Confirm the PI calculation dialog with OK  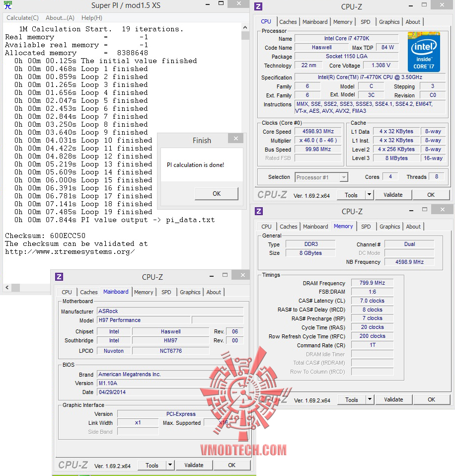pos(217,194)
